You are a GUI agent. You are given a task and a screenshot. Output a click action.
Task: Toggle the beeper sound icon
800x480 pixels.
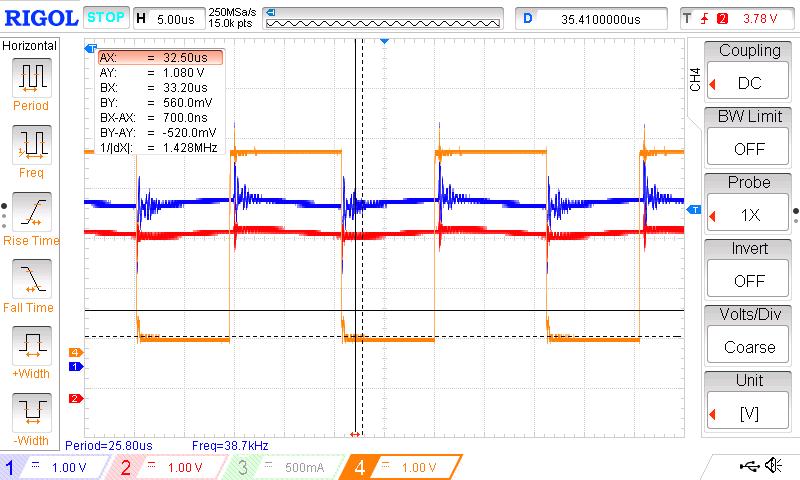point(773,465)
